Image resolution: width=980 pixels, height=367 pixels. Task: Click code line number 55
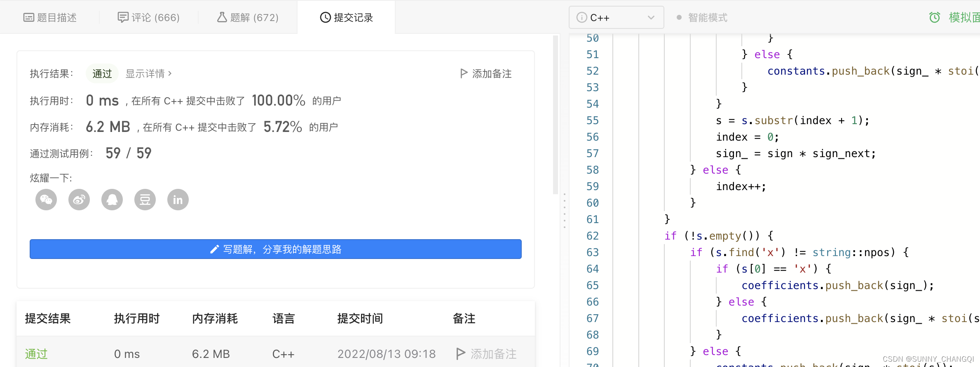(x=593, y=120)
